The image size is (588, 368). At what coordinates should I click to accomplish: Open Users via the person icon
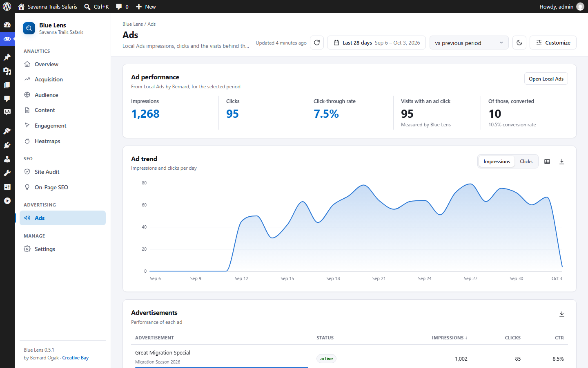click(7, 159)
